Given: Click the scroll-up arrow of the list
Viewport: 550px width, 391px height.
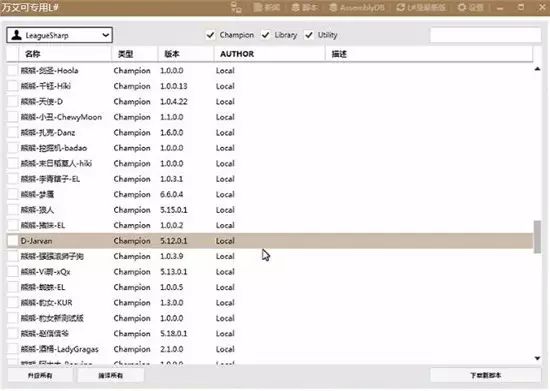Looking at the screenshot, I should (537, 69).
